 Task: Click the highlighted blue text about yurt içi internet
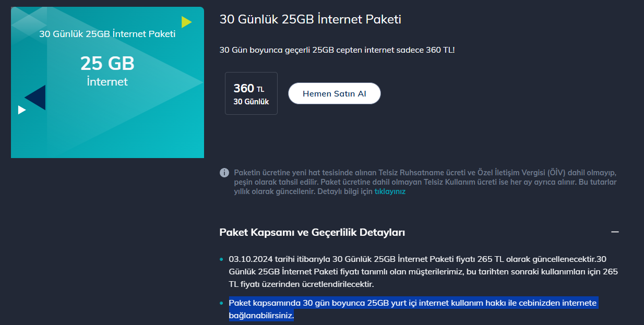(x=413, y=309)
